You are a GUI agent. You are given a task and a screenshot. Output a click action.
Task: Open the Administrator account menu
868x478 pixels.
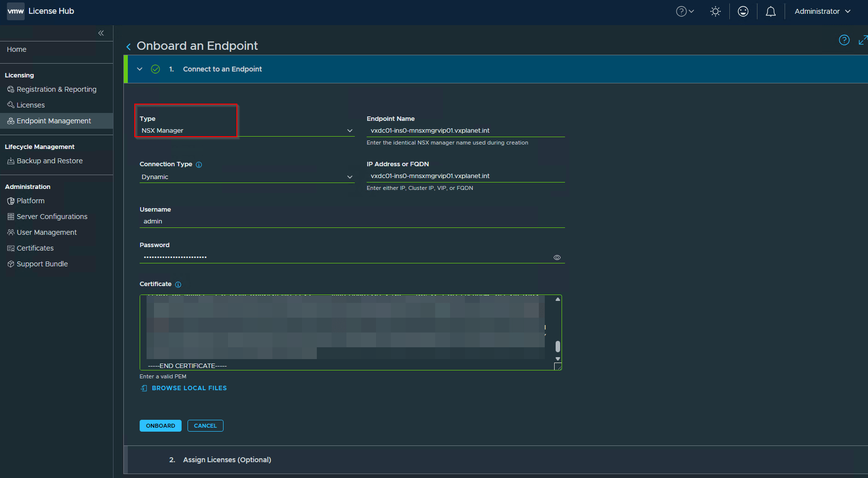(x=823, y=11)
